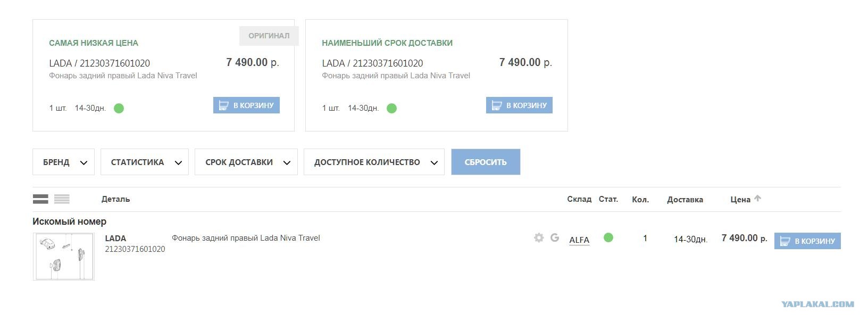
Task: Open LADA / 21230371601020 in lowest price card
Action: pos(99,63)
